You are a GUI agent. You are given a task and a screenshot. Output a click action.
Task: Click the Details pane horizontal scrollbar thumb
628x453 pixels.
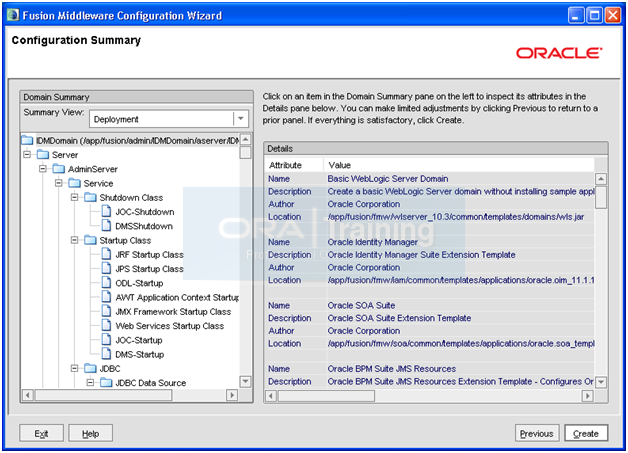click(326, 396)
